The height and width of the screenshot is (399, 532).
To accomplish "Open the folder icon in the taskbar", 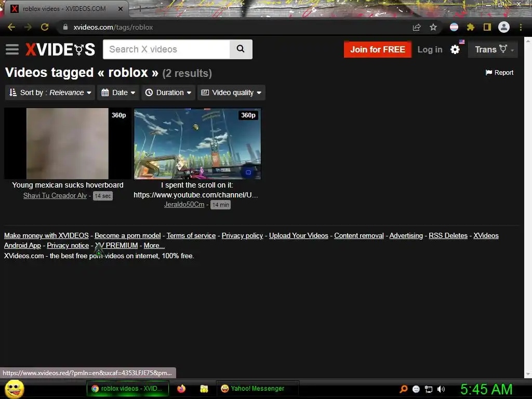I will 204,389.
